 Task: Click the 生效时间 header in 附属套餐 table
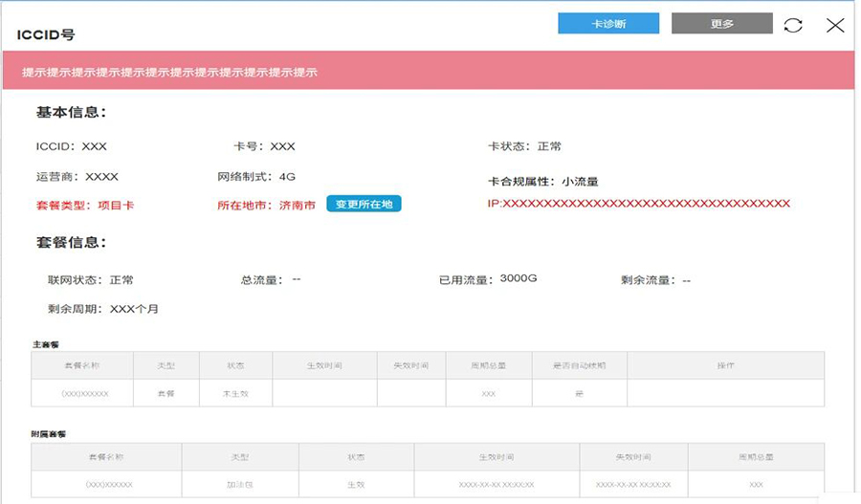(x=496, y=457)
